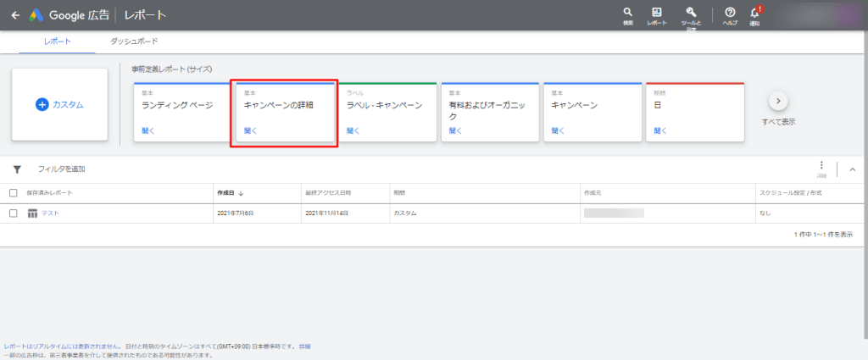868x360 pixels.
Task: Open the tools wrench icon
Action: pos(690,12)
